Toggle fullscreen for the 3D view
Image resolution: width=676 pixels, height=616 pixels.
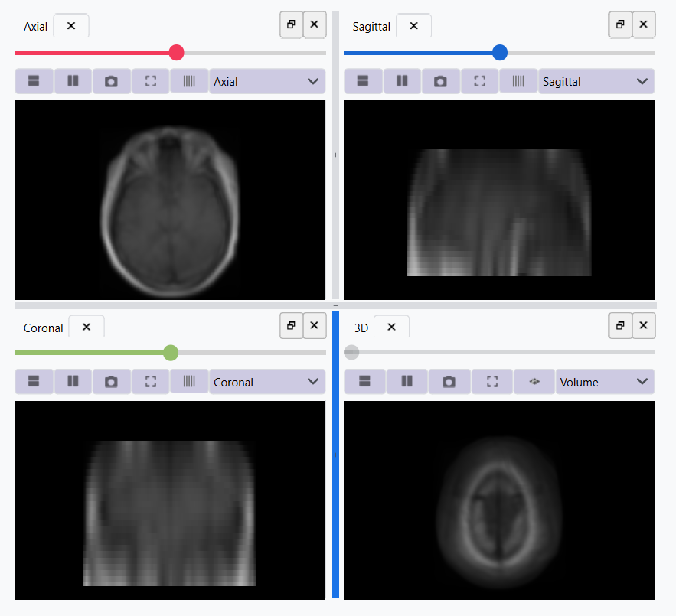tap(492, 382)
